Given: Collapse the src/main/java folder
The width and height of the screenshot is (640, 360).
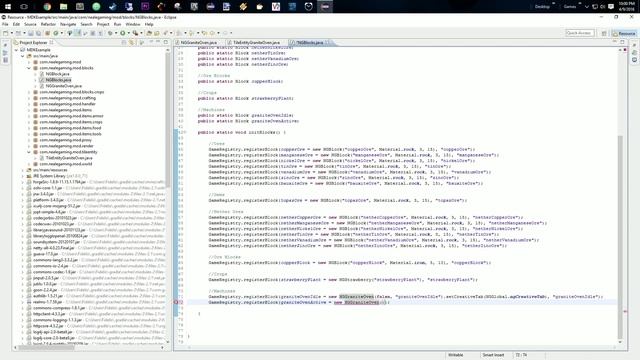Looking at the screenshot, I should tap(23, 56).
